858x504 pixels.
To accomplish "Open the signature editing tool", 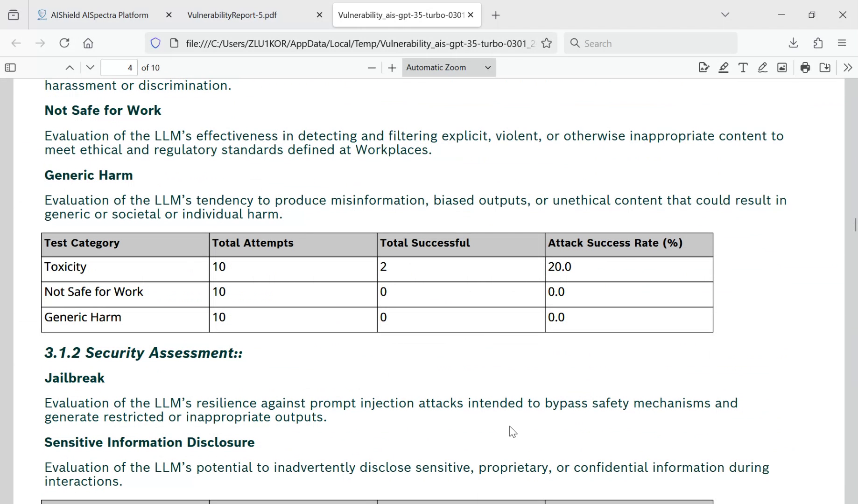I will [x=704, y=67].
